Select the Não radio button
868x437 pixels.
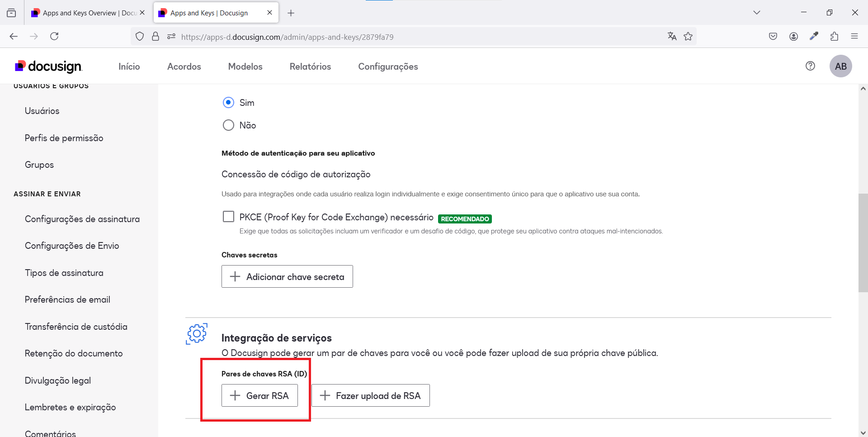[228, 125]
